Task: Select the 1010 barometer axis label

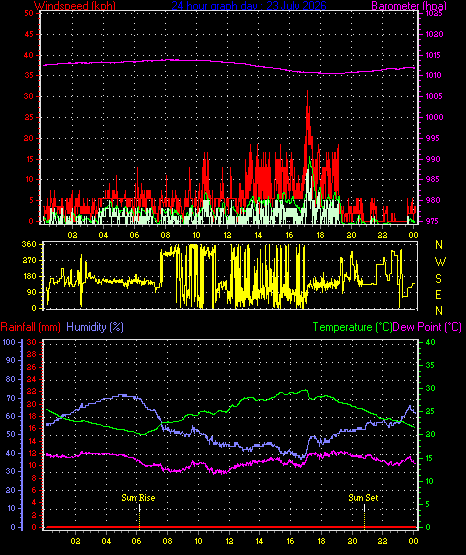Action: 434,75
